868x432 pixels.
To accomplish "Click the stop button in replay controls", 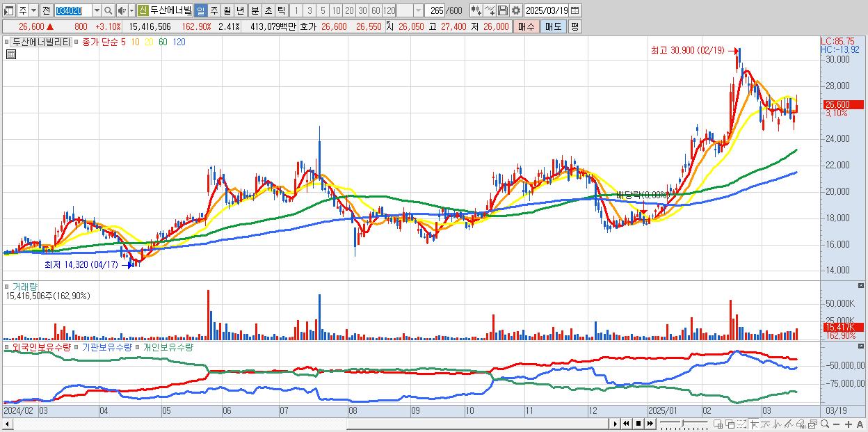I will [638, 424].
